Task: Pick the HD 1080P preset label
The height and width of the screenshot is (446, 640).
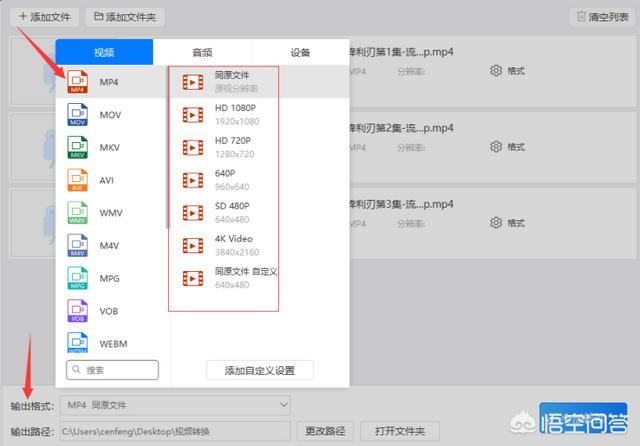Action: (235, 108)
